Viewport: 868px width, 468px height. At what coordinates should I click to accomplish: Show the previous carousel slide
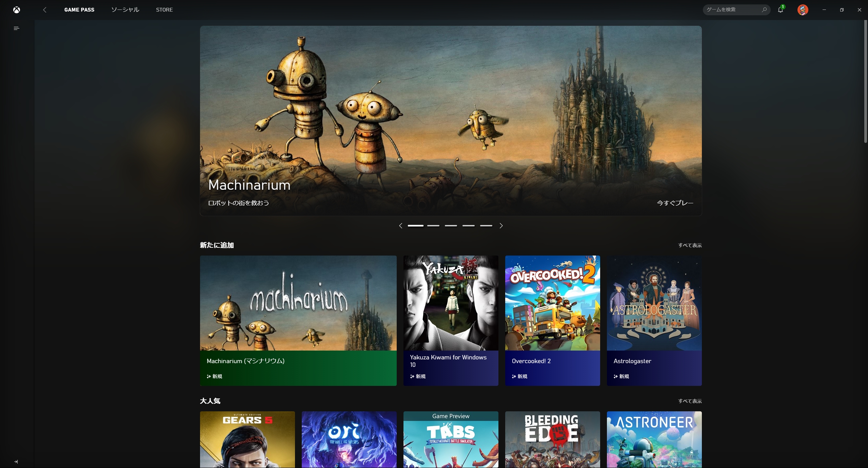pos(401,226)
